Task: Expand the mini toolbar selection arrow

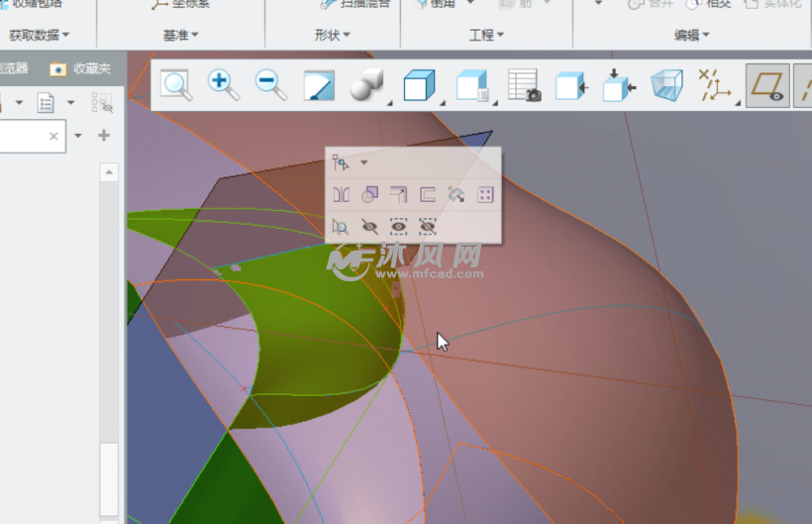Action: [364, 162]
